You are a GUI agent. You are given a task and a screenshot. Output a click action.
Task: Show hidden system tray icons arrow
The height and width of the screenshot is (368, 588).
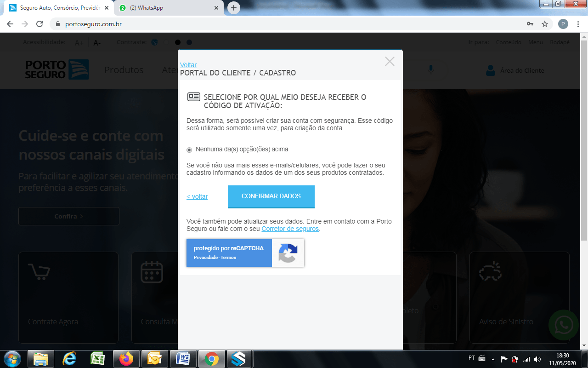point(493,359)
